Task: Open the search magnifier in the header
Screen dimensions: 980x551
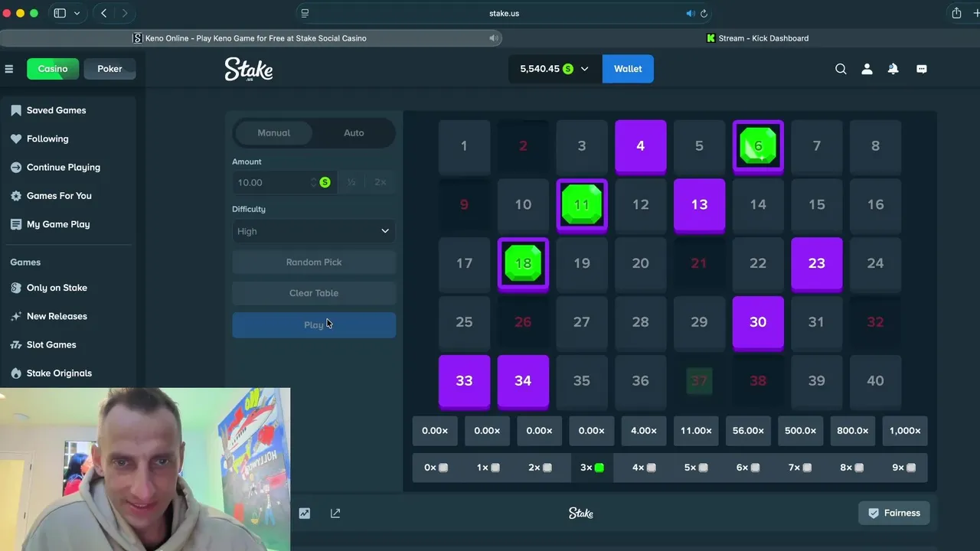Action: pyautogui.click(x=841, y=69)
